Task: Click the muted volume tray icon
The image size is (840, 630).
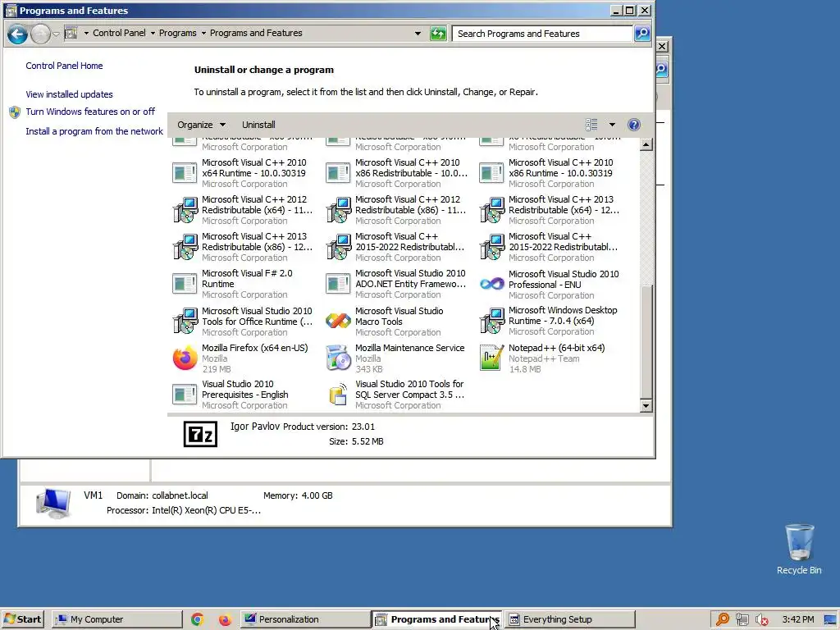Action: coord(761,619)
